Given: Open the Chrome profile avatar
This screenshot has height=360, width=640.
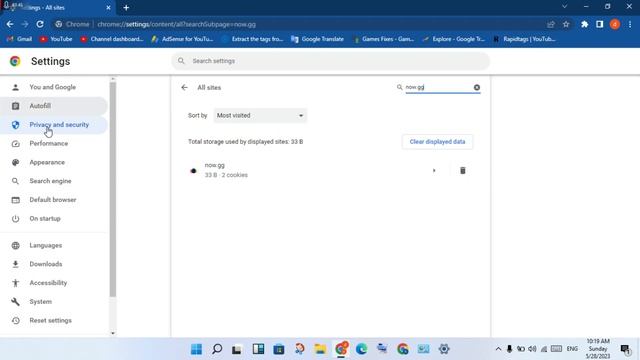Looking at the screenshot, I should point(615,24).
